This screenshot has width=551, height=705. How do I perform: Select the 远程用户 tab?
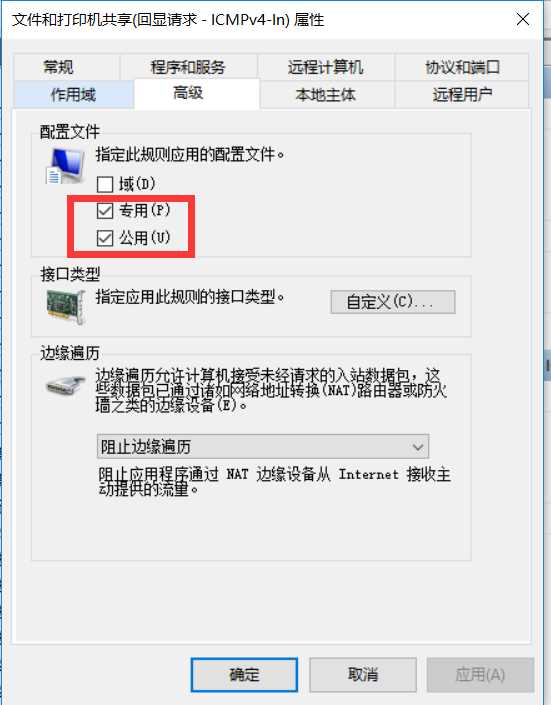click(462, 95)
